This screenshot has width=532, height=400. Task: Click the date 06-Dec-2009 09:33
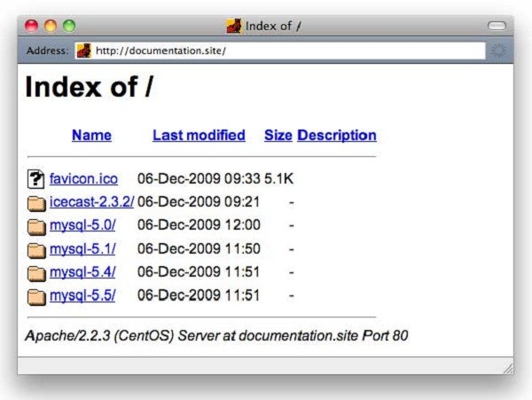(x=199, y=179)
